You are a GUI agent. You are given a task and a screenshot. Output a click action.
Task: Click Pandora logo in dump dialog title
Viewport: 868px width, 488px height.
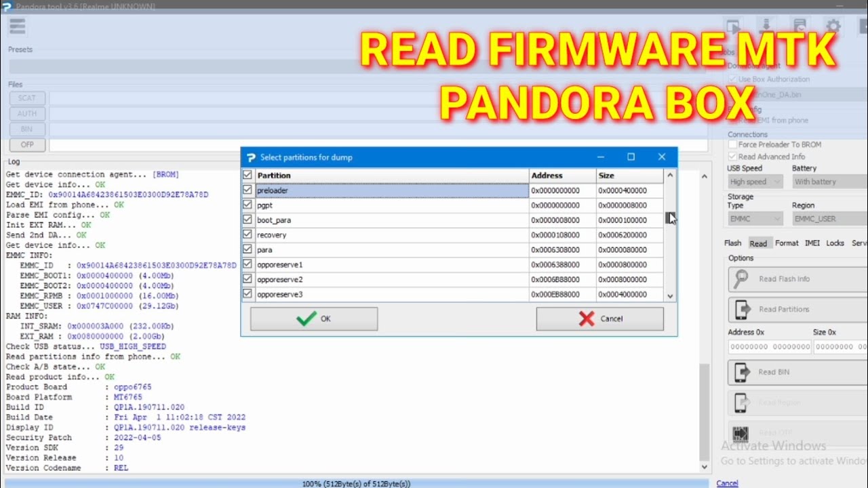pos(251,157)
